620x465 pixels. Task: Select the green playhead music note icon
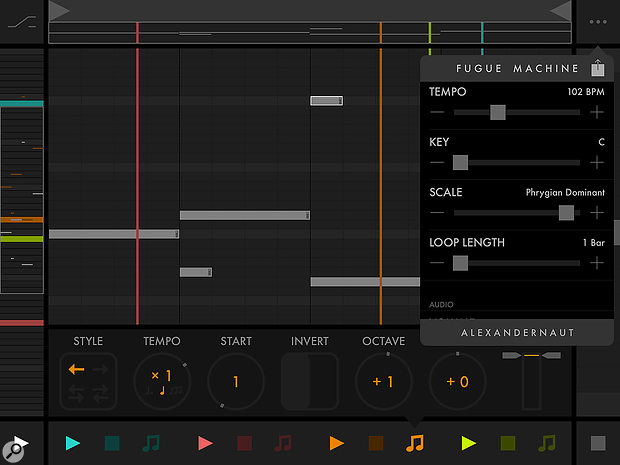547,443
